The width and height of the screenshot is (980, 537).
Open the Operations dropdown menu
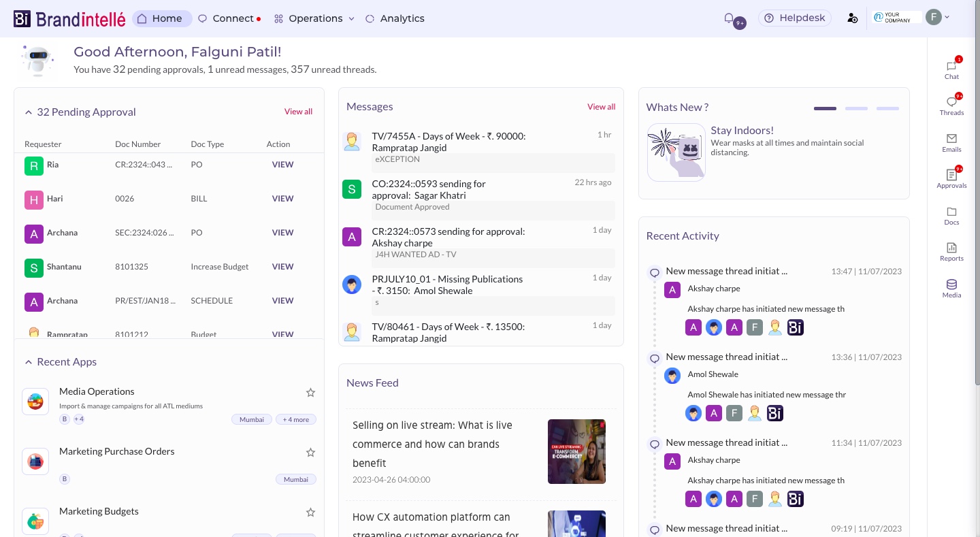tap(314, 18)
